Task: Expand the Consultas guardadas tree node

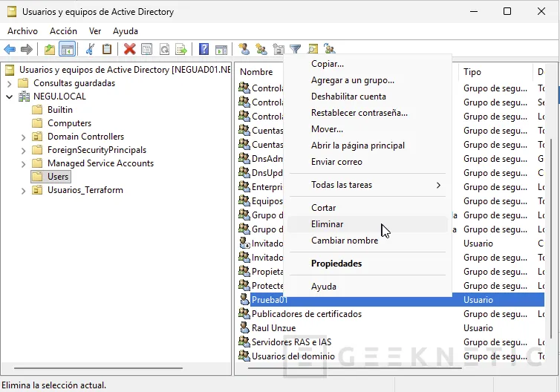Action: pos(10,84)
